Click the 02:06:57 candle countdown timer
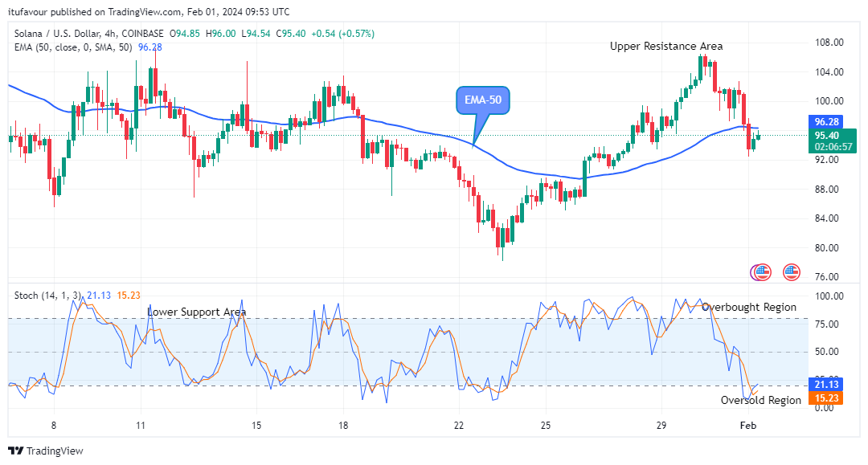The width and height of the screenshot is (868, 465). point(833,147)
